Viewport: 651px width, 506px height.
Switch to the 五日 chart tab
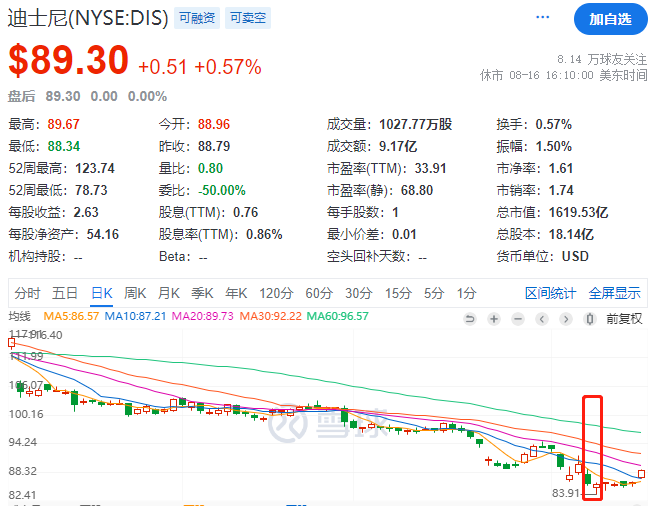[65, 293]
